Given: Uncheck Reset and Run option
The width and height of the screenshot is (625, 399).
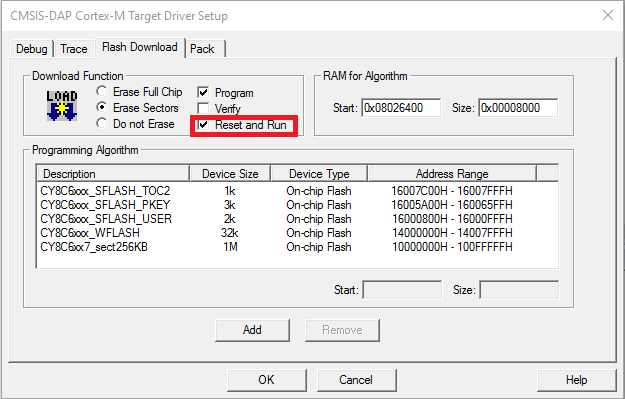Looking at the screenshot, I should click(x=203, y=125).
